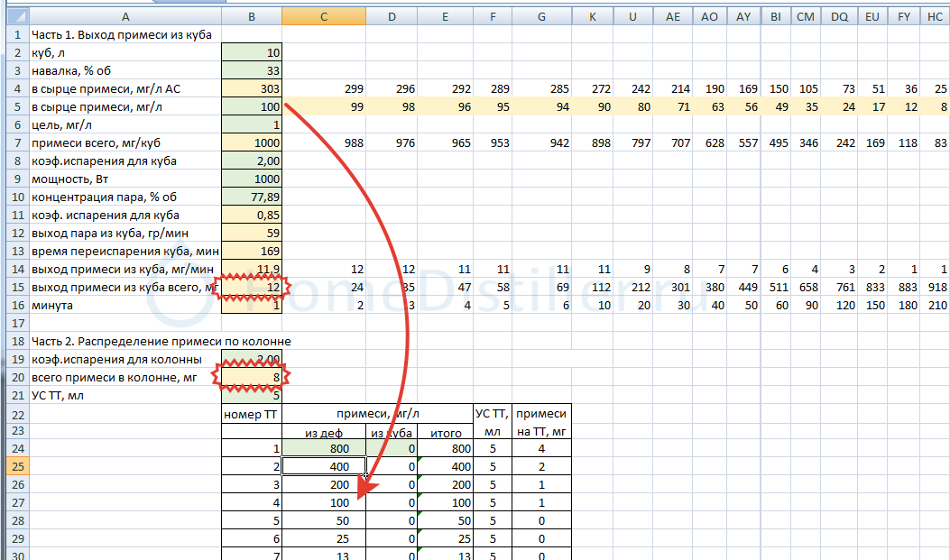950x560 pixels.
Task: Click cell with value 0,85
Action: [x=252, y=215]
